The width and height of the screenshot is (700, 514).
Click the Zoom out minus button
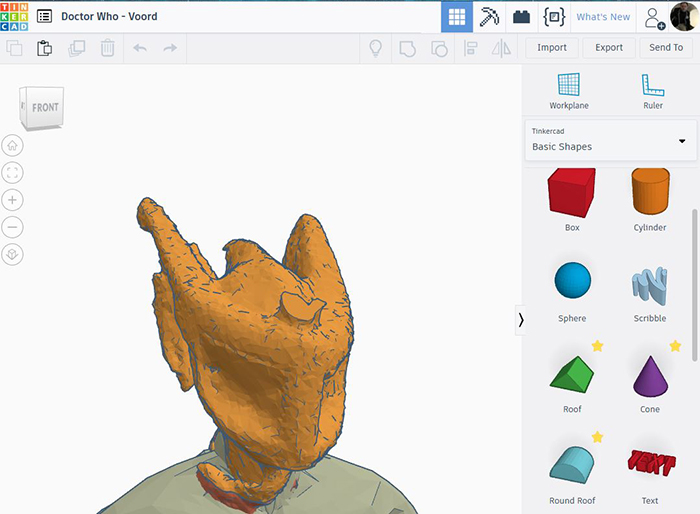point(12,227)
